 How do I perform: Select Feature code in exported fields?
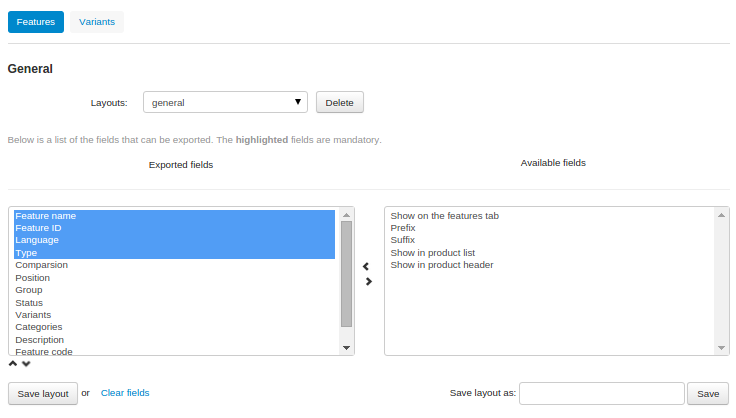(x=174, y=351)
